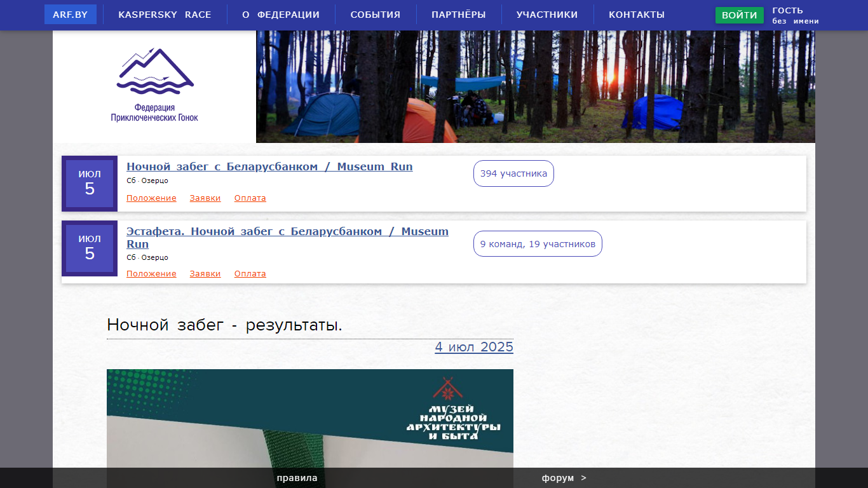Open Заявки for the Ночной забег event
The image size is (868, 488).
point(205,198)
